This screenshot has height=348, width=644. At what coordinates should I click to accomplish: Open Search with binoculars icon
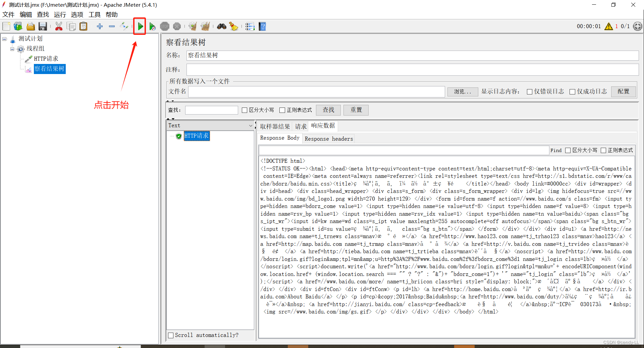point(221,26)
